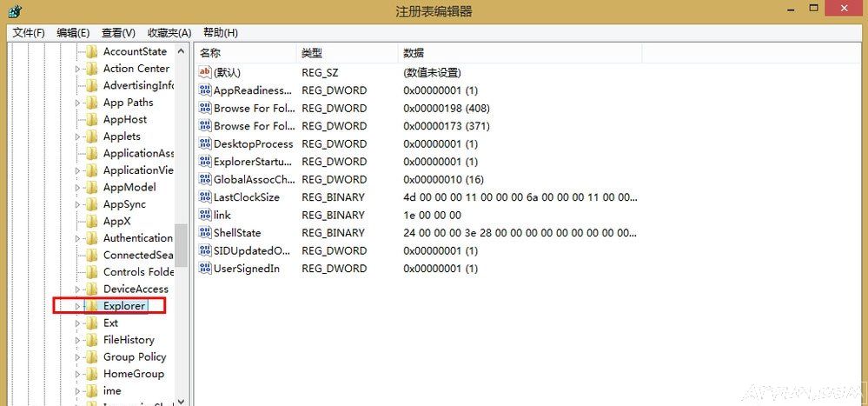
Task: Select the DesktopProcess value name
Action: pos(254,143)
